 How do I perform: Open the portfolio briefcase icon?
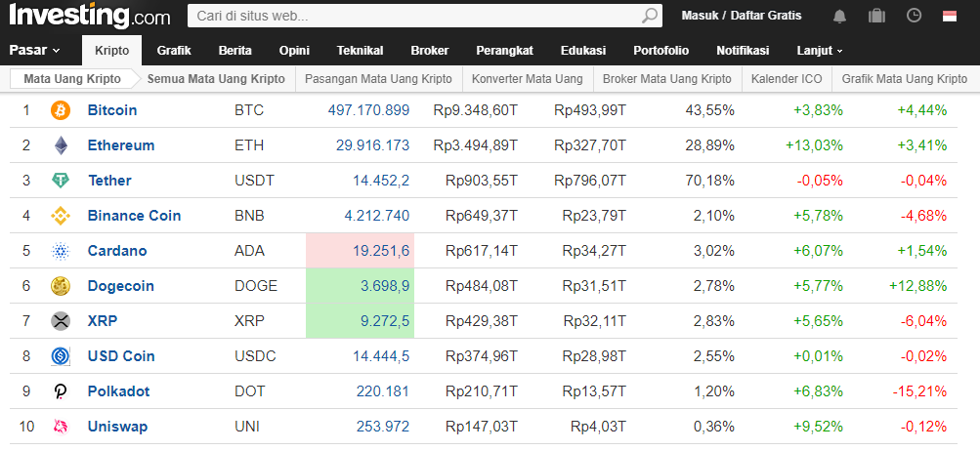click(876, 16)
